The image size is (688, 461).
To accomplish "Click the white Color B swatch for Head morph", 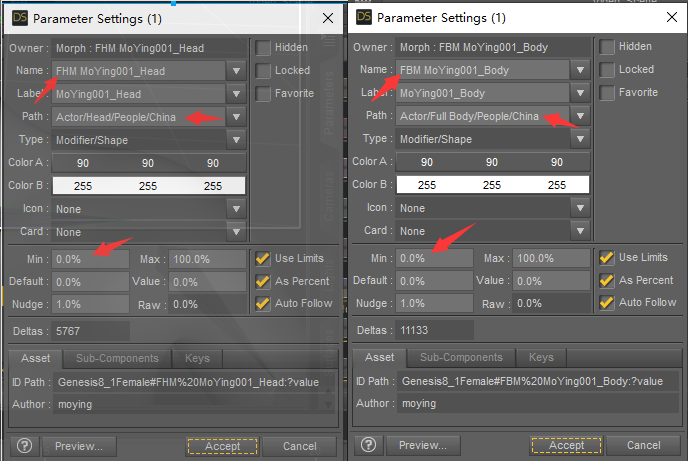I will pyautogui.click(x=148, y=185).
